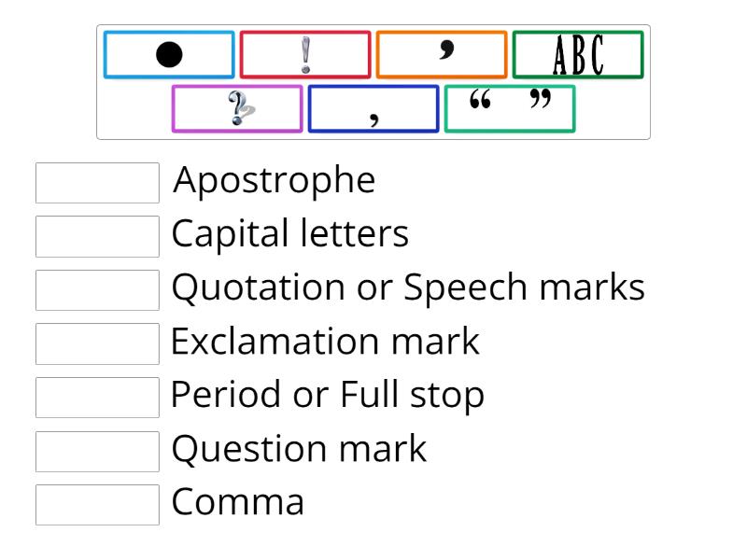Select the question mark tile

[237, 108]
